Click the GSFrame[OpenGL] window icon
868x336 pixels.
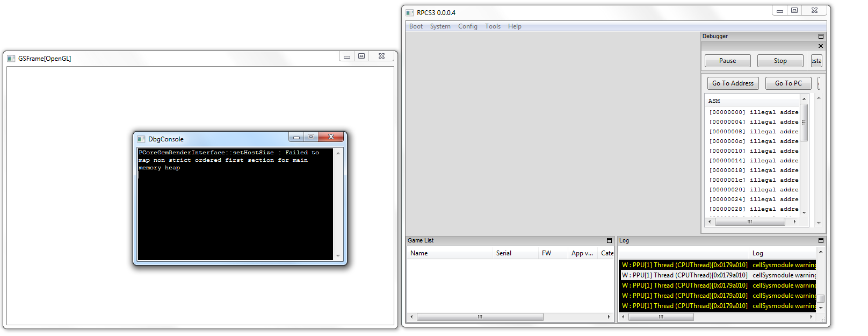(11, 59)
